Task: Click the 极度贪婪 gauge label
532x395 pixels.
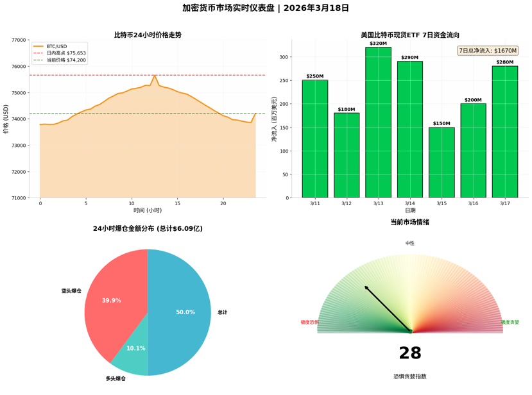Action: click(510, 323)
